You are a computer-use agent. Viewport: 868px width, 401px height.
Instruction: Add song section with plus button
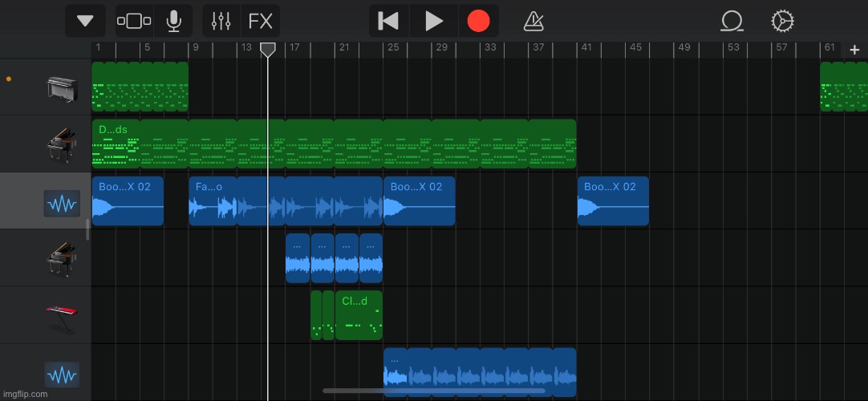[x=854, y=50]
